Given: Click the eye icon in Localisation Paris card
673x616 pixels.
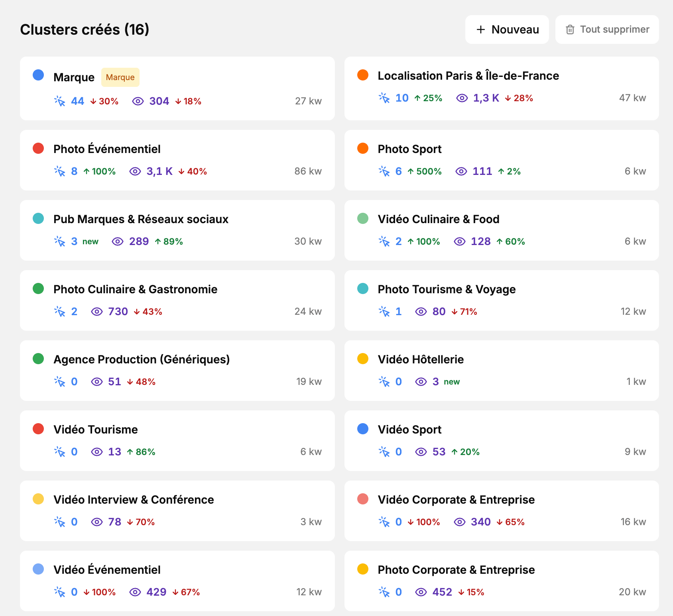Looking at the screenshot, I should point(462,98).
